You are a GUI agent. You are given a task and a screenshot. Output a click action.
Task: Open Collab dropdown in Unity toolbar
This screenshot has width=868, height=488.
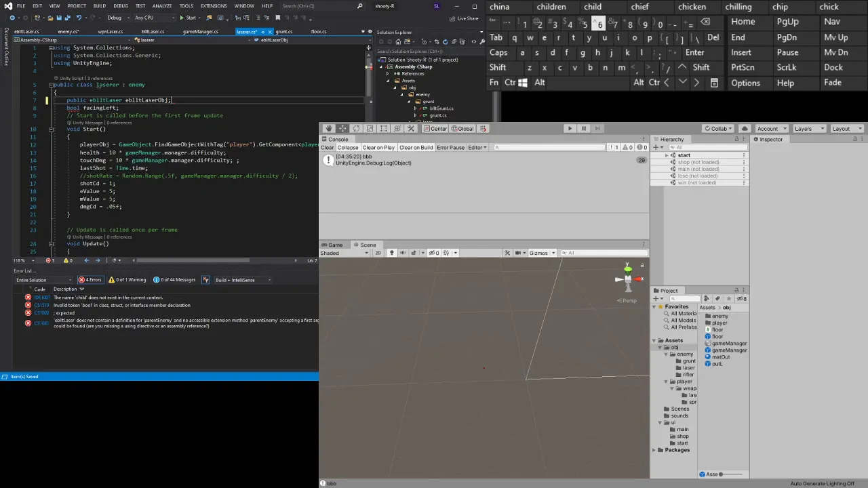point(719,128)
